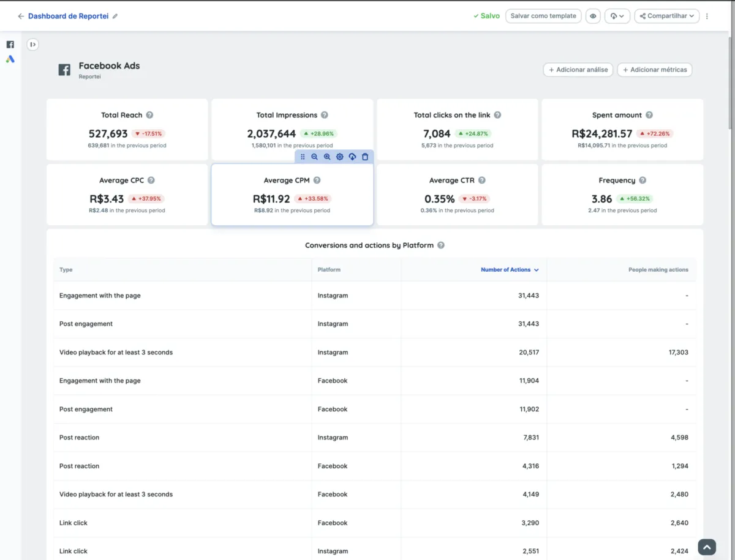
Task: Click the pencil icon to rename the dashboard
Action: pos(115,17)
